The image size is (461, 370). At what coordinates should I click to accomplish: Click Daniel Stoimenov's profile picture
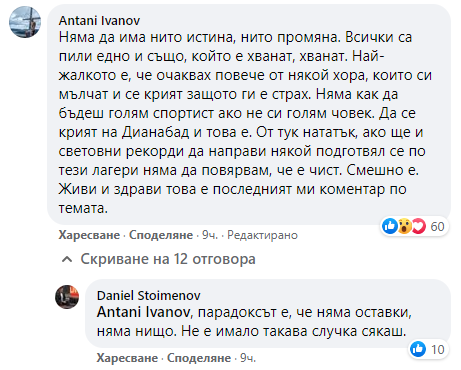(x=67, y=297)
